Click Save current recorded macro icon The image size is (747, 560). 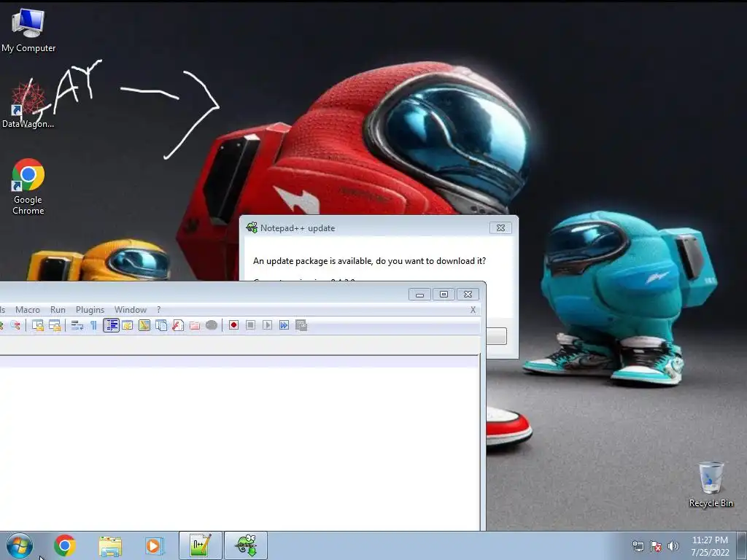(x=301, y=325)
